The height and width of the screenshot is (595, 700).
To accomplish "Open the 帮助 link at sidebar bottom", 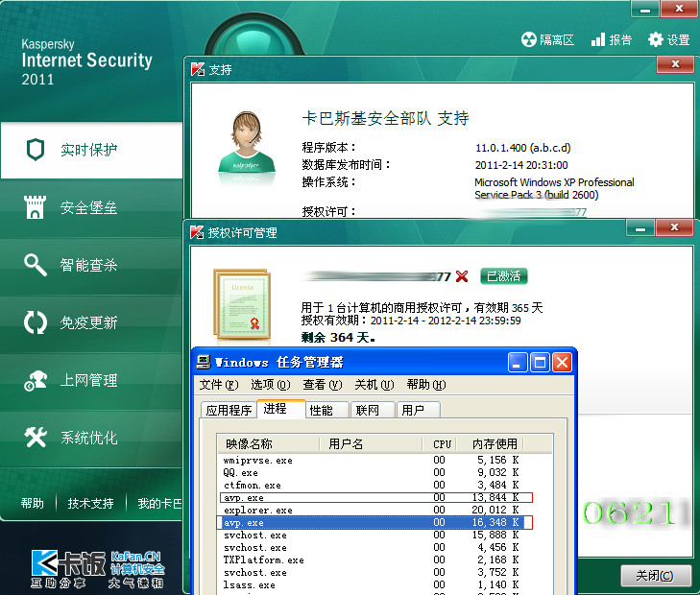I will pos(33,503).
